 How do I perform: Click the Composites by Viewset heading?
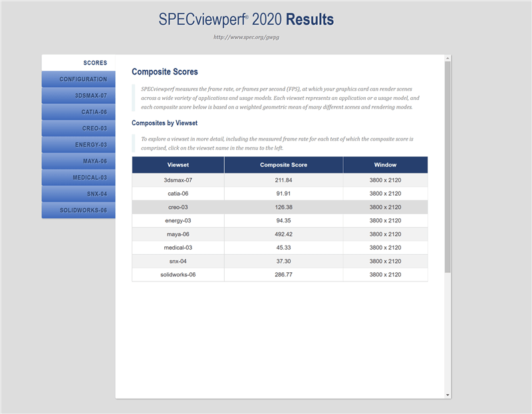click(164, 123)
